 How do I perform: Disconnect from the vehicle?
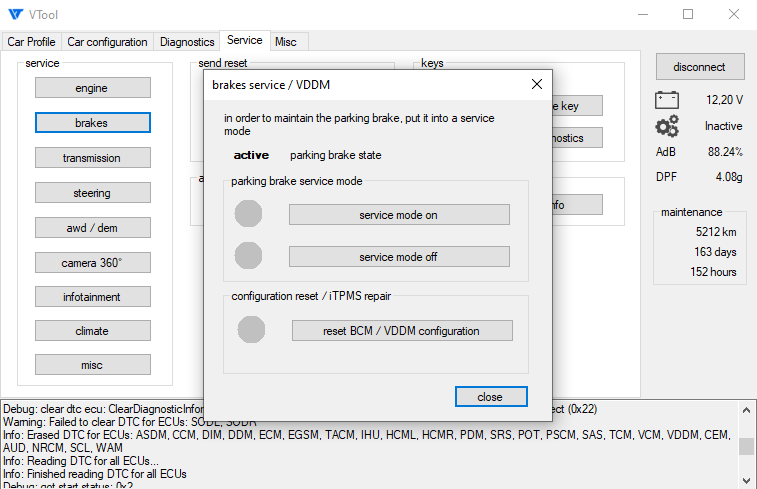tap(700, 67)
